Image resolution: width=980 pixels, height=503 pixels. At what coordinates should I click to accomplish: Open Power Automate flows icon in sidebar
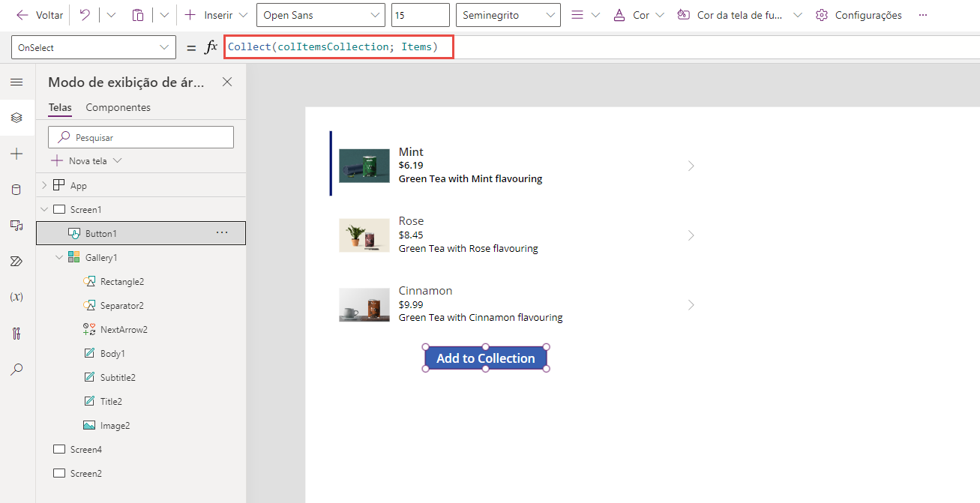pos(16,261)
